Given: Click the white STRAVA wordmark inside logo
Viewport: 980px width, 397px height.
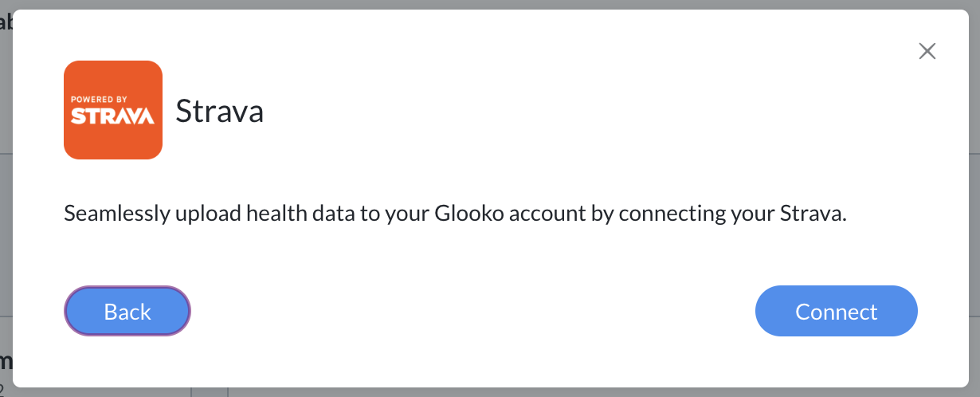Looking at the screenshot, I should (x=112, y=116).
